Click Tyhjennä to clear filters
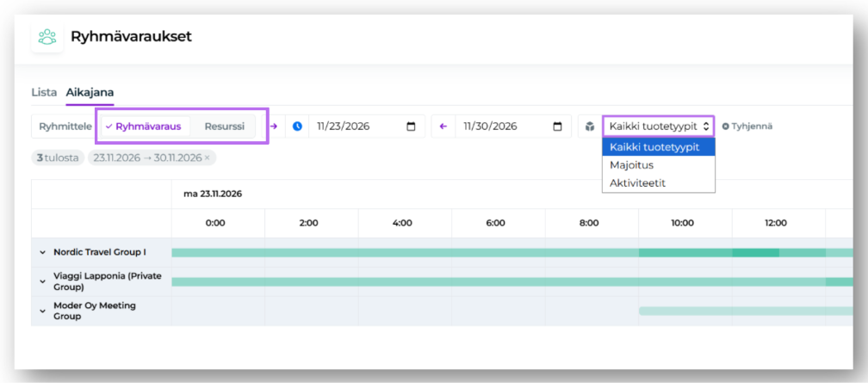This screenshot has height=383, width=868. pyautogui.click(x=747, y=127)
